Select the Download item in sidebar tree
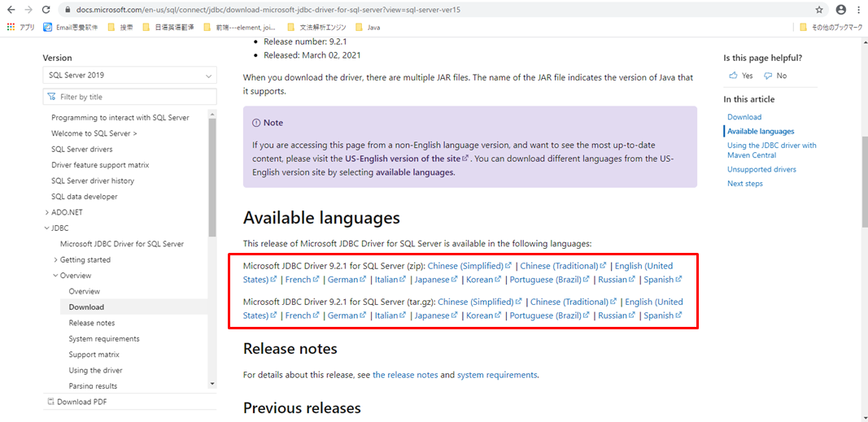This screenshot has height=422, width=868. click(86, 307)
